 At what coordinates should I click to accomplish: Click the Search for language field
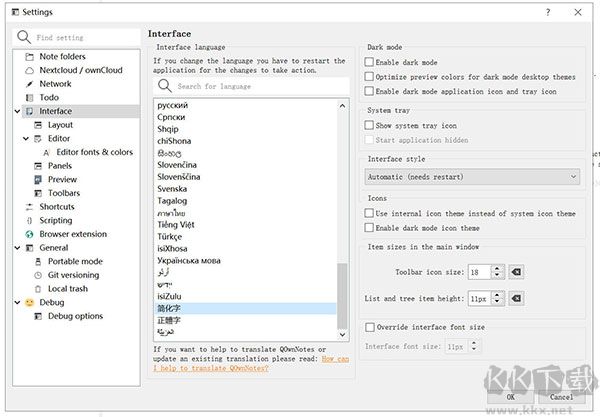coord(255,87)
